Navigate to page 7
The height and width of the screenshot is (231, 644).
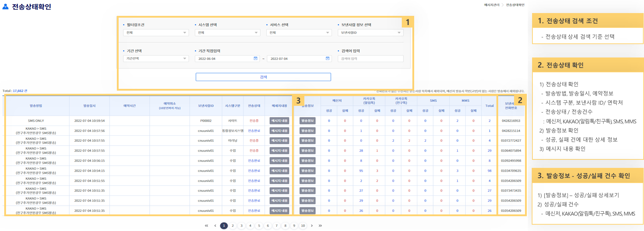click(x=277, y=226)
